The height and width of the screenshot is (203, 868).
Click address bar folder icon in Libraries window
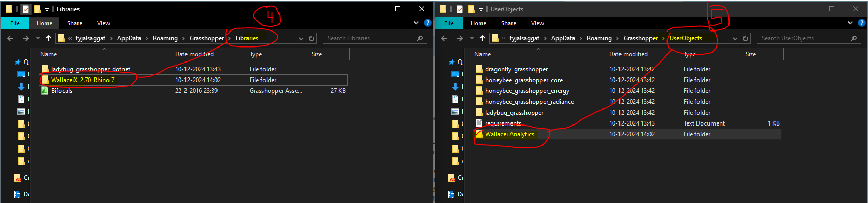61,38
